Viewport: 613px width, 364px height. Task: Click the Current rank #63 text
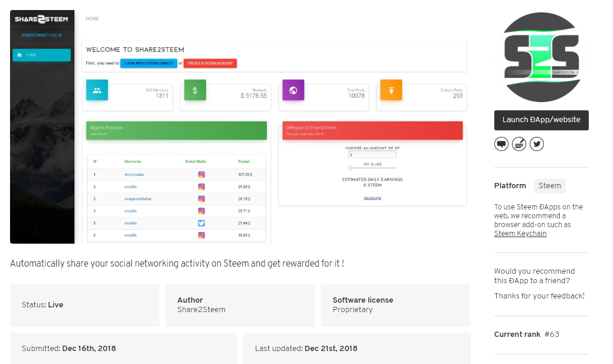point(527,335)
